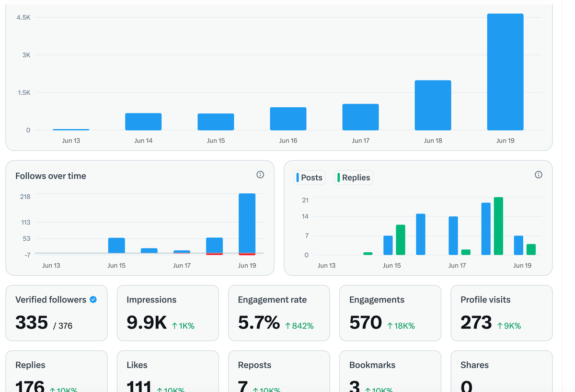Viewport: 575px width, 392px height.
Task: Click the '4.5K' axis label
Action: (23, 17)
